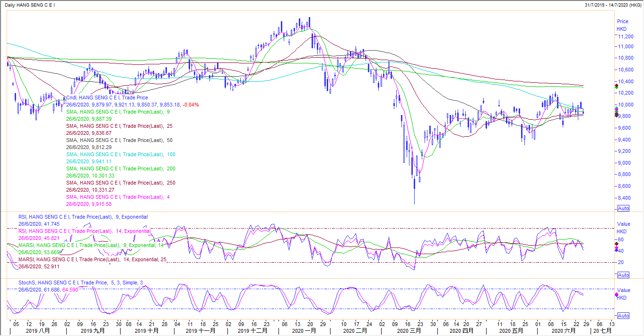Click SMA 9 value '9,887.39'
This screenshot has width=644, height=336.
click(89, 119)
